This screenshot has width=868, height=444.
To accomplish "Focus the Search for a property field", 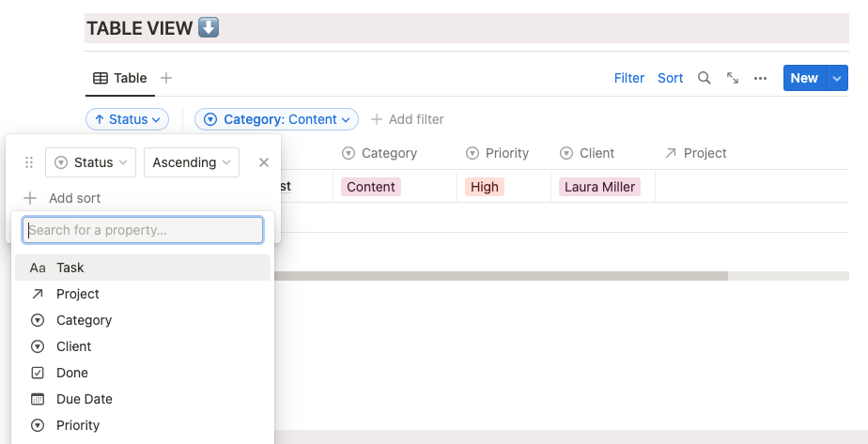I will pos(143,230).
